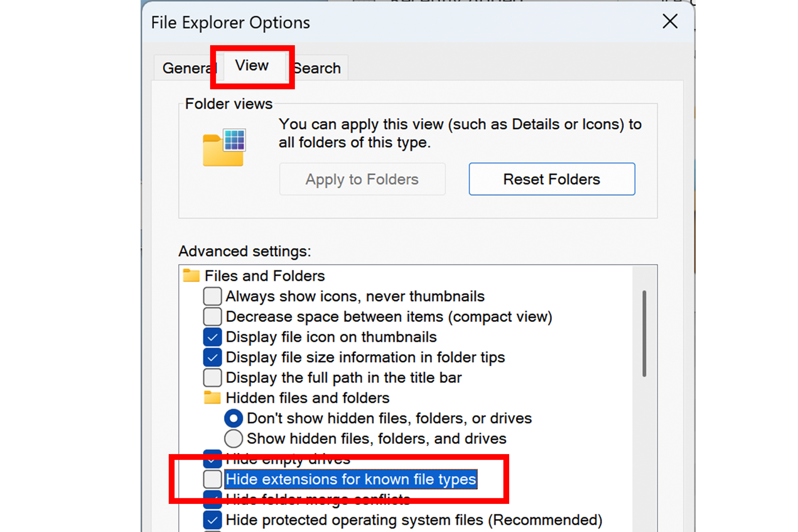This screenshot has height=532, width=798.
Task: Select the Files and Folders tree item
Action: point(264,276)
